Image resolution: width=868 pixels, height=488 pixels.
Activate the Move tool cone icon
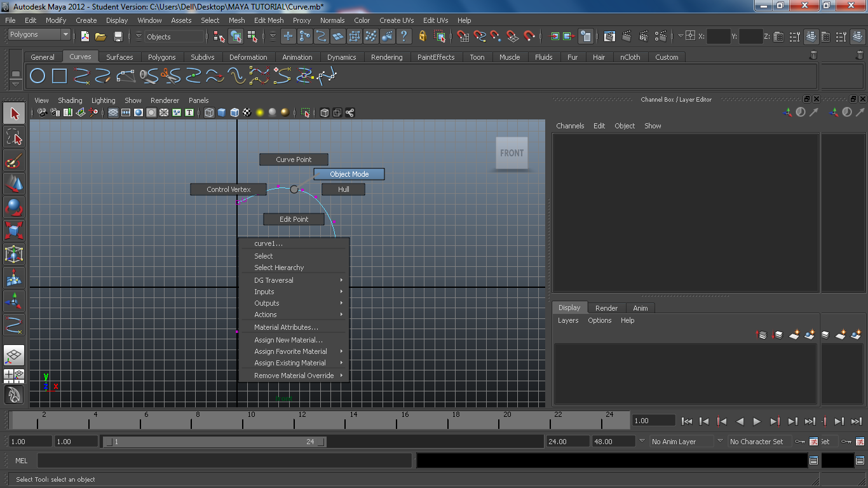(14, 184)
